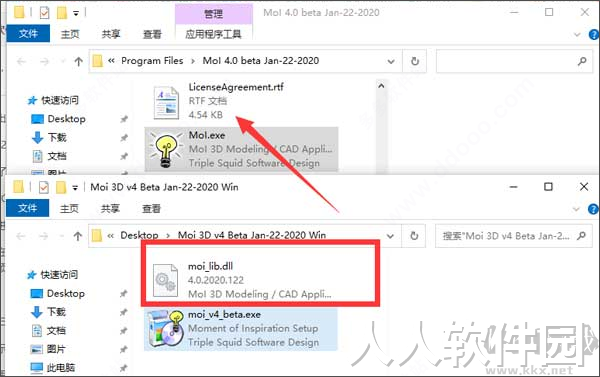Click the LicenseAgreement.rtf document icon

click(166, 103)
